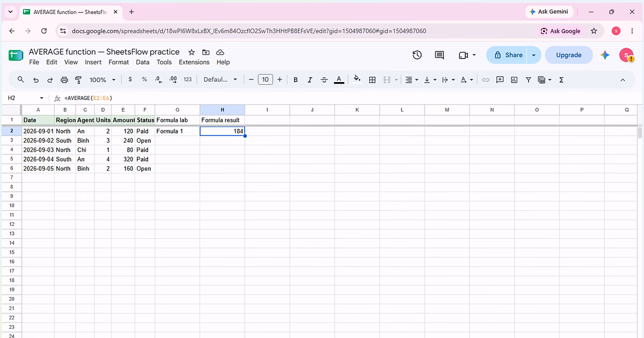The height and width of the screenshot is (338, 644).
Task: View the cloud document status
Action: click(220, 52)
